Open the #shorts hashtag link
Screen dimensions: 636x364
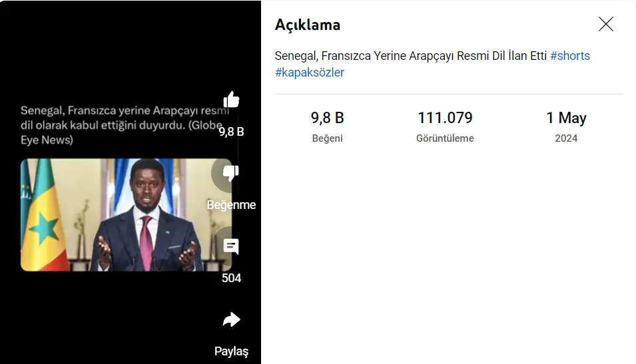tap(570, 55)
